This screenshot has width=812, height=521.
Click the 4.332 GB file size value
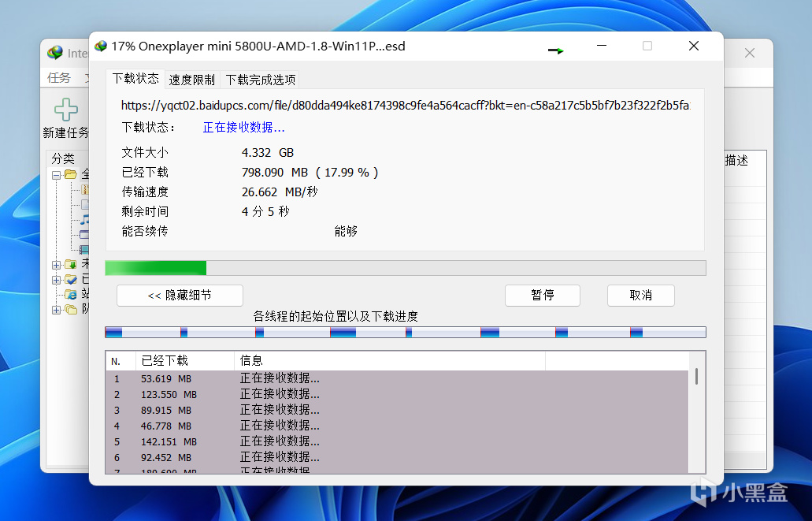[267, 153]
